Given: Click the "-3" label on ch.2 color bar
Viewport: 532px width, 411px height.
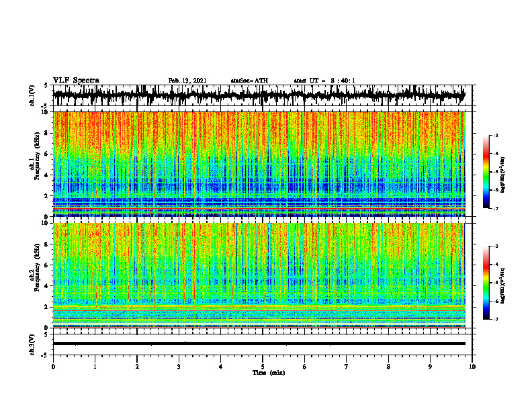Looking at the screenshot, I should 496,246.
